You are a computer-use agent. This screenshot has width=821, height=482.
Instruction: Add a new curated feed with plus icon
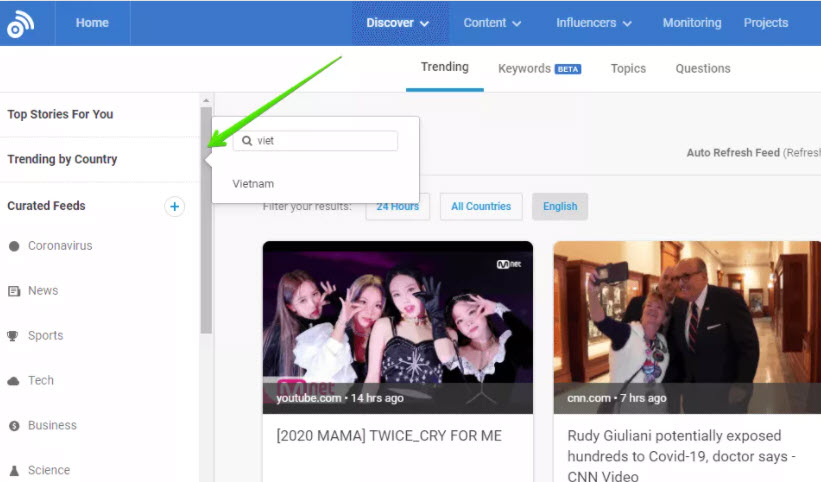tap(174, 206)
